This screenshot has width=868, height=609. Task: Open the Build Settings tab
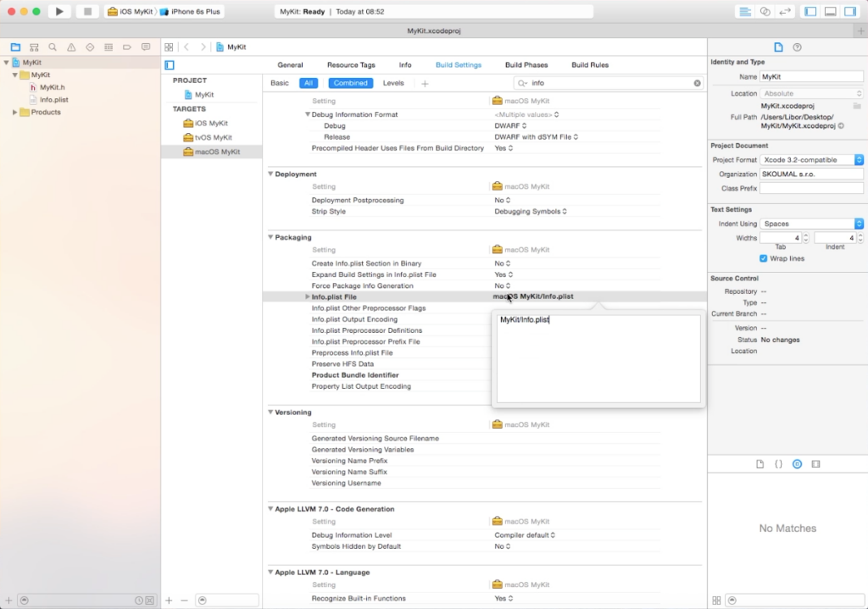click(x=459, y=65)
